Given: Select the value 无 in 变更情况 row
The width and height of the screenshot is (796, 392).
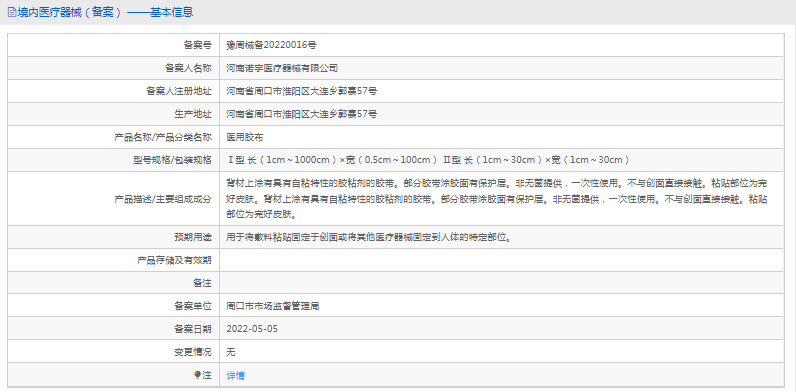Looking at the screenshot, I should tap(231, 352).
